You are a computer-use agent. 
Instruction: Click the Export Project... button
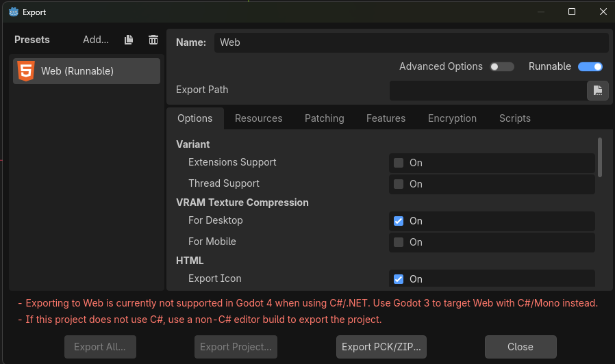click(236, 347)
